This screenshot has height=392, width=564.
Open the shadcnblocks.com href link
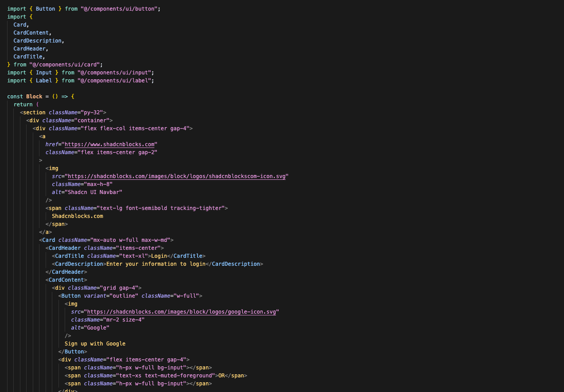tap(109, 144)
